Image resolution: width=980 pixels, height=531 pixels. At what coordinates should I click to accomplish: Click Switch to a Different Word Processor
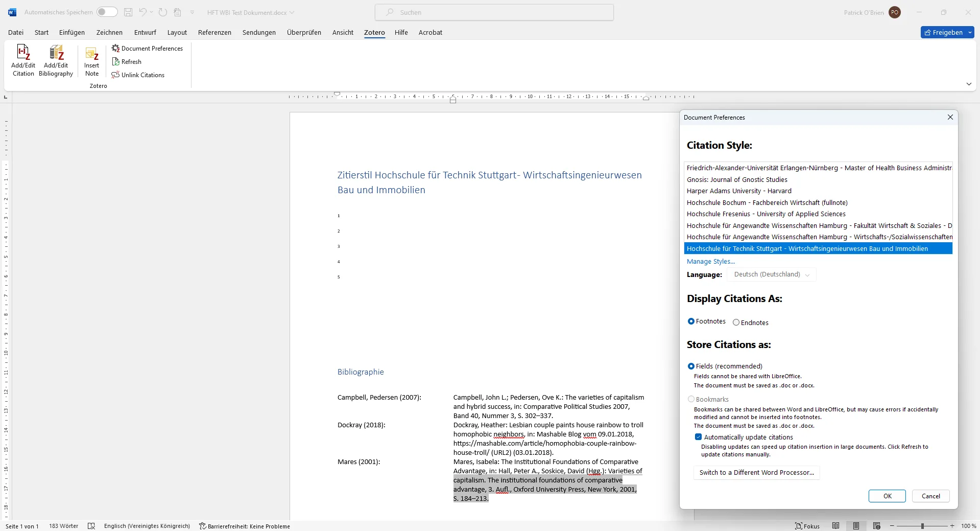coord(756,472)
